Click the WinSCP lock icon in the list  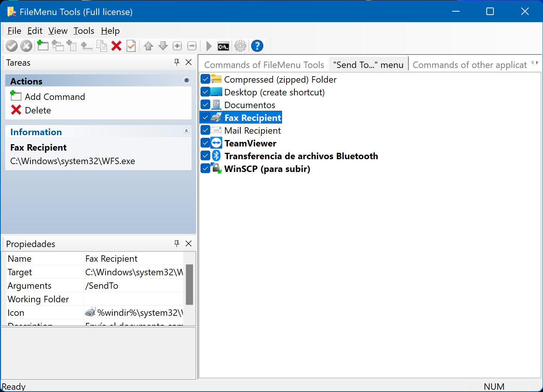[x=216, y=169]
